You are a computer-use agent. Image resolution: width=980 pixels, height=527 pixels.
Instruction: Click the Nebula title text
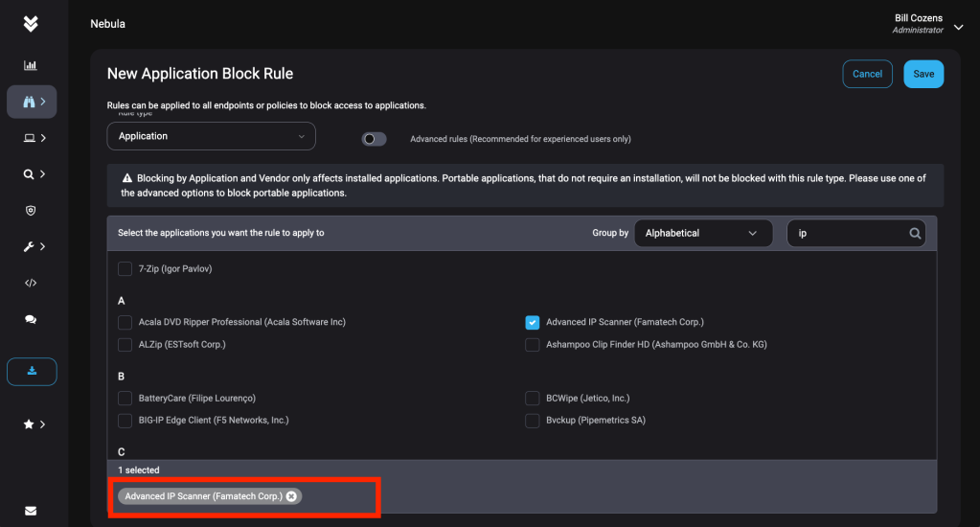click(x=107, y=24)
